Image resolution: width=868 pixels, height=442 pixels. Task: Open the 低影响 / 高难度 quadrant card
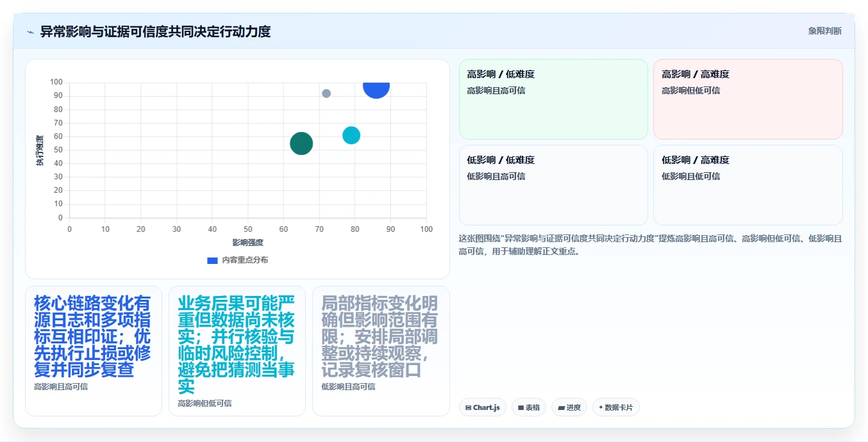747,185
